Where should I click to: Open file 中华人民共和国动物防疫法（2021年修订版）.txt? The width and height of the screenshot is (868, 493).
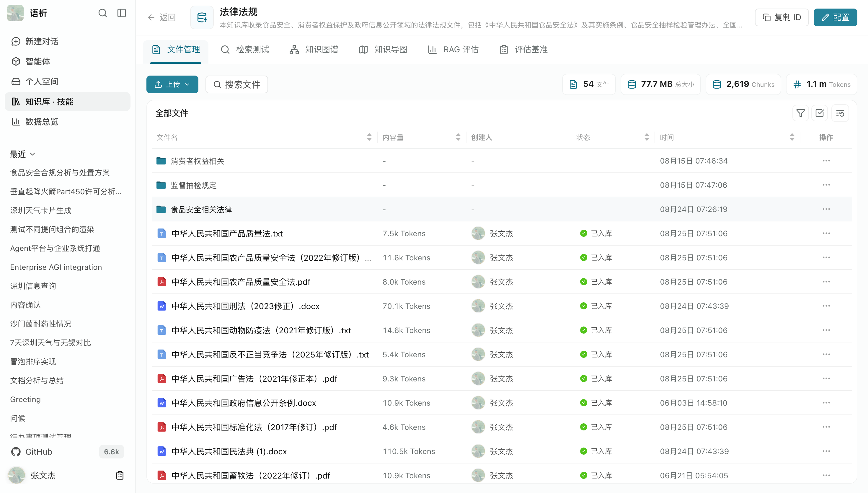(x=261, y=330)
